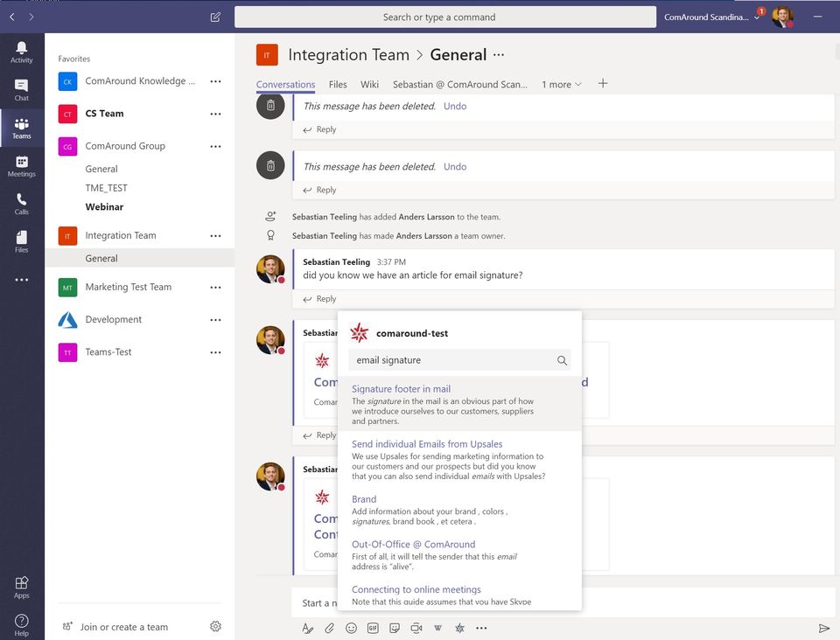
Task: Open the 'Send individual Emails from Upsales' result
Action: point(459,460)
